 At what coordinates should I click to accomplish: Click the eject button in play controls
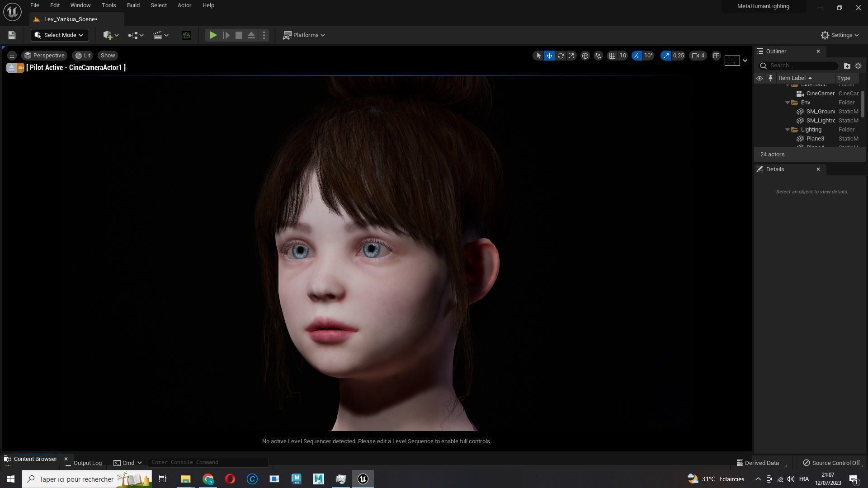pos(251,35)
